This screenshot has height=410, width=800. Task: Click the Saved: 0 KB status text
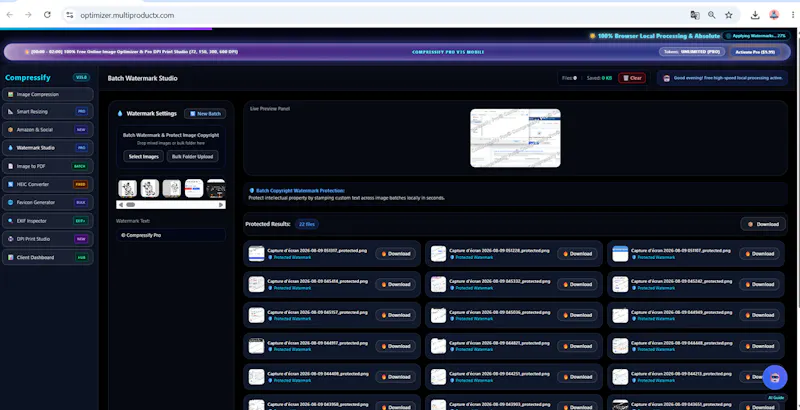click(599, 78)
